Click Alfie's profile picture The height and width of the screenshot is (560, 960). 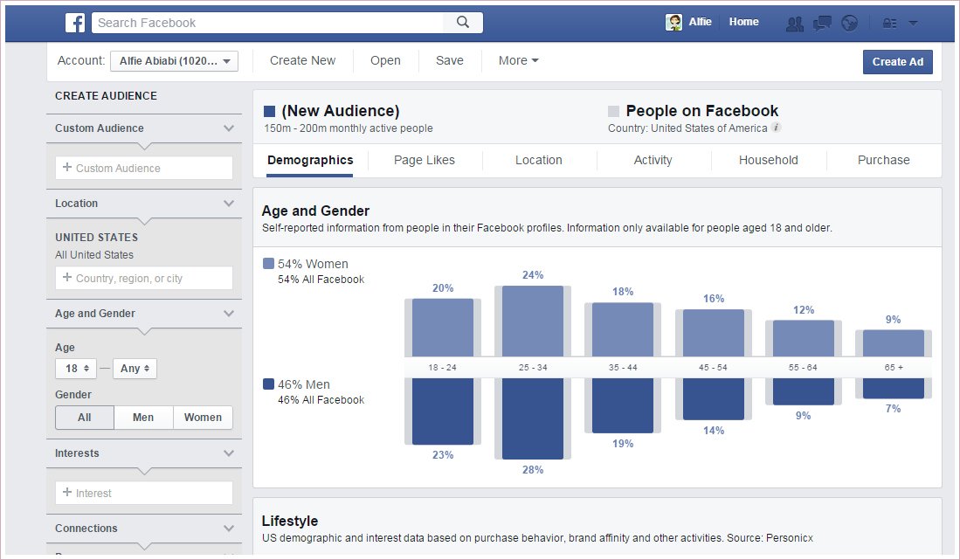coord(673,23)
